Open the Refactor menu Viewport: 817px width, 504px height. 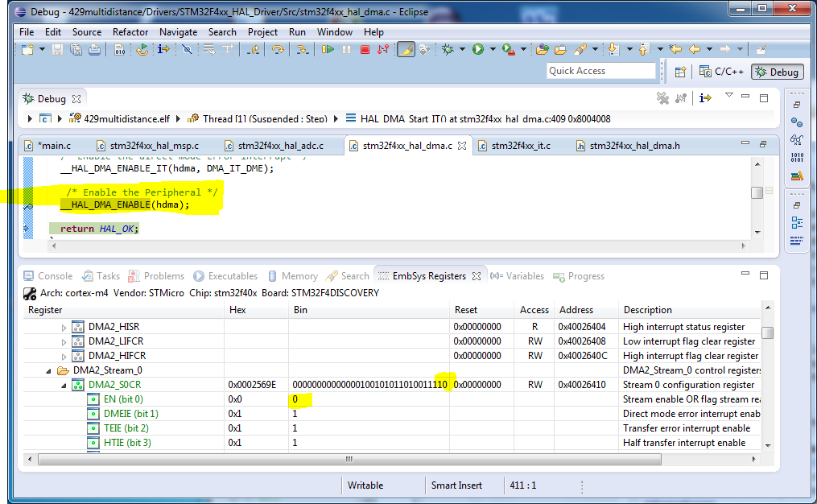(x=130, y=31)
